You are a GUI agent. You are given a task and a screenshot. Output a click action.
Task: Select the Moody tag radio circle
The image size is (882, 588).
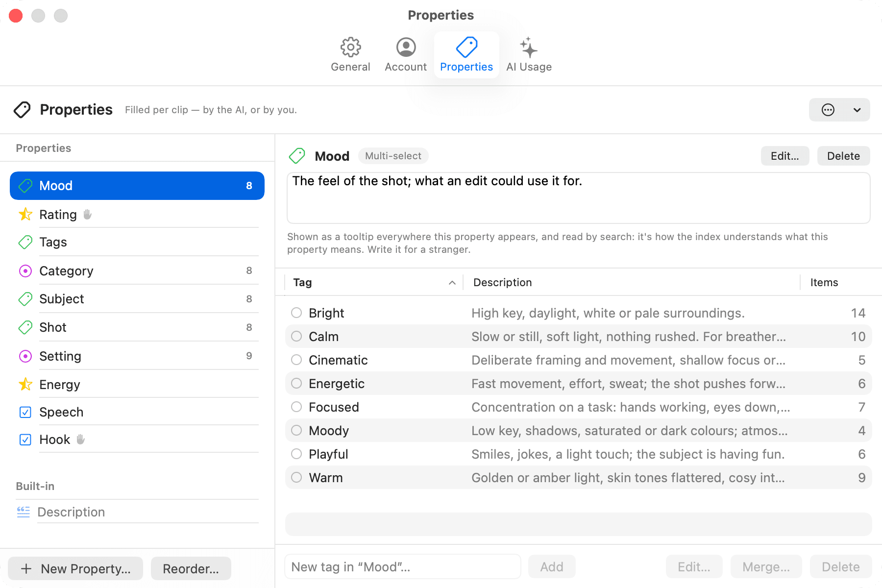pyautogui.click(x=296, y=430)
